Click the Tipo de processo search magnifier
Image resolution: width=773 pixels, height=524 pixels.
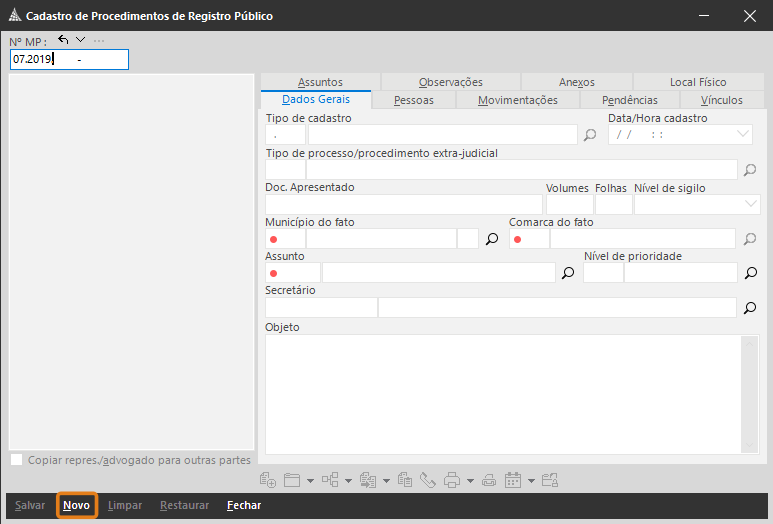750,170
